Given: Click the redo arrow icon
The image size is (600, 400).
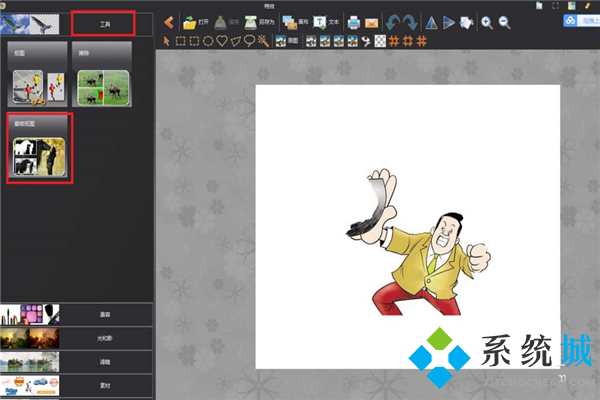Looking at the screenshot, I should click(409, 21).
